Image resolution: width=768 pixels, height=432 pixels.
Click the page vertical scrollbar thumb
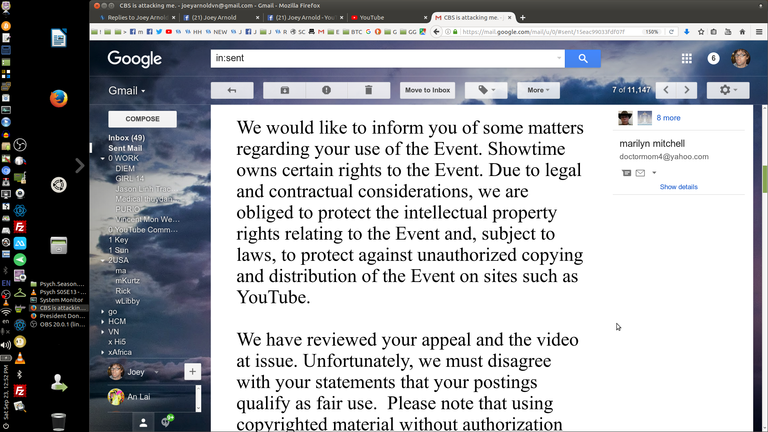(x=765, y=179)
